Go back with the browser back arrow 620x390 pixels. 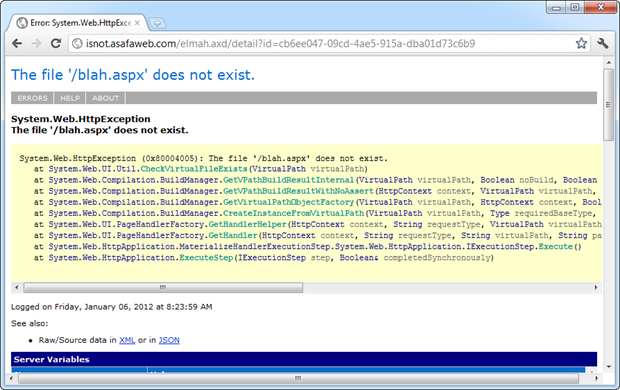(x=17, y=43)
